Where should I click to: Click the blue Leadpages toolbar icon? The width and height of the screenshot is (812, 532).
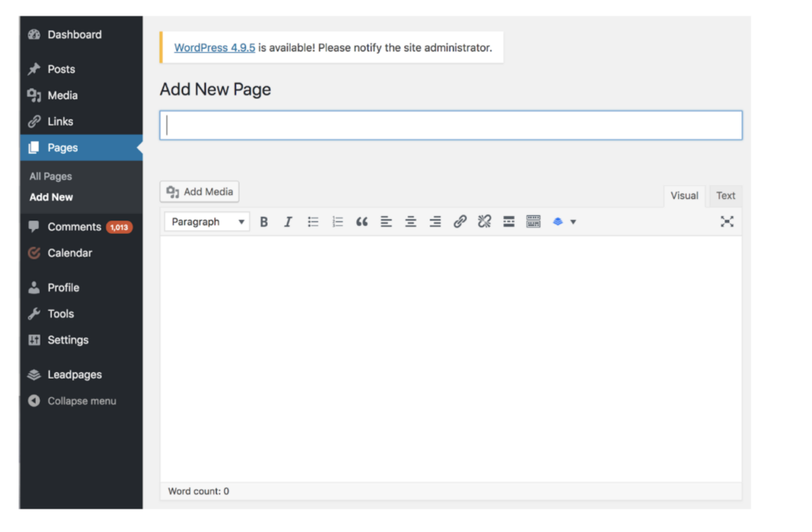tap(558, 222)
